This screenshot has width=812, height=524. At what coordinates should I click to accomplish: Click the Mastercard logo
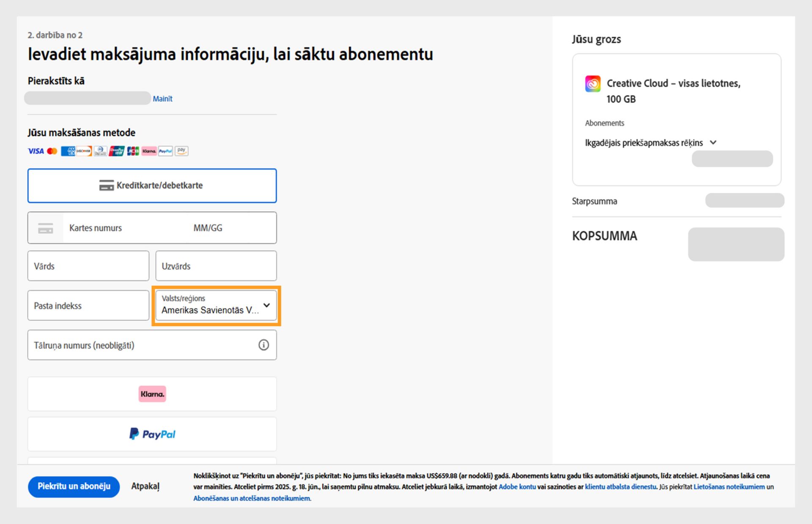tap(52, 151)
